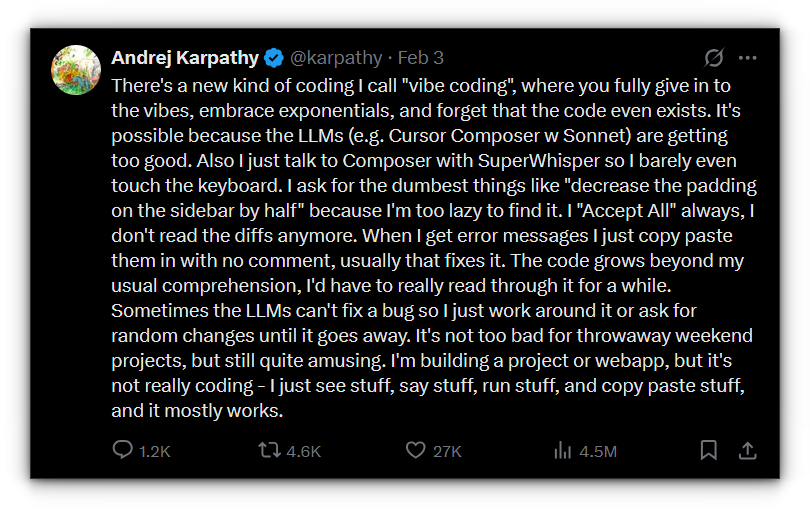Click the final line "and it mostly works."
Viewport: 810px width, 511px height.
pyautogui.click(x=198, y=410)
